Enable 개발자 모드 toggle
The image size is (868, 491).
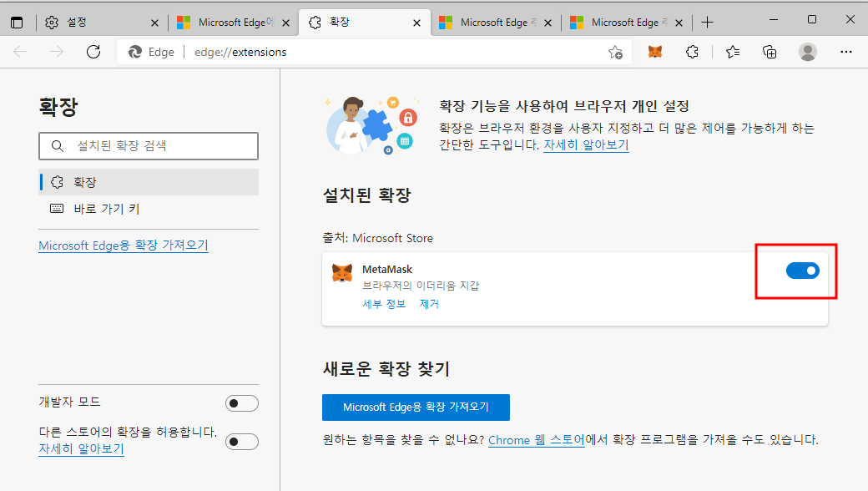pos(241,402)
